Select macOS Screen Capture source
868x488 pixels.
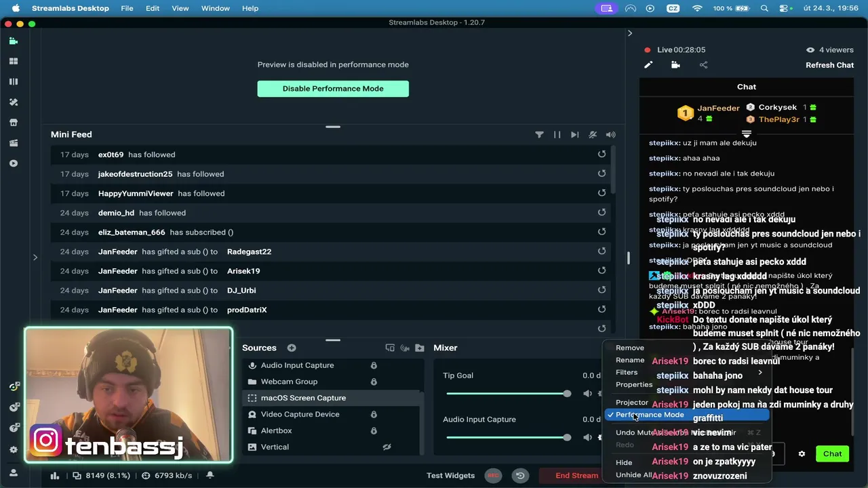(x=332, y=398)
